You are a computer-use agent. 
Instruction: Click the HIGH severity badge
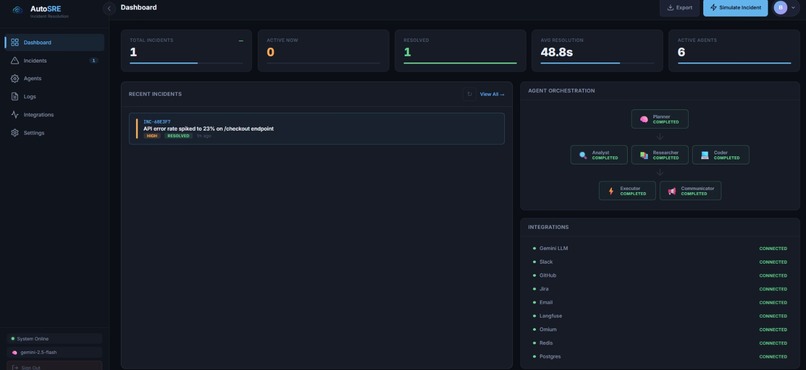152,136
